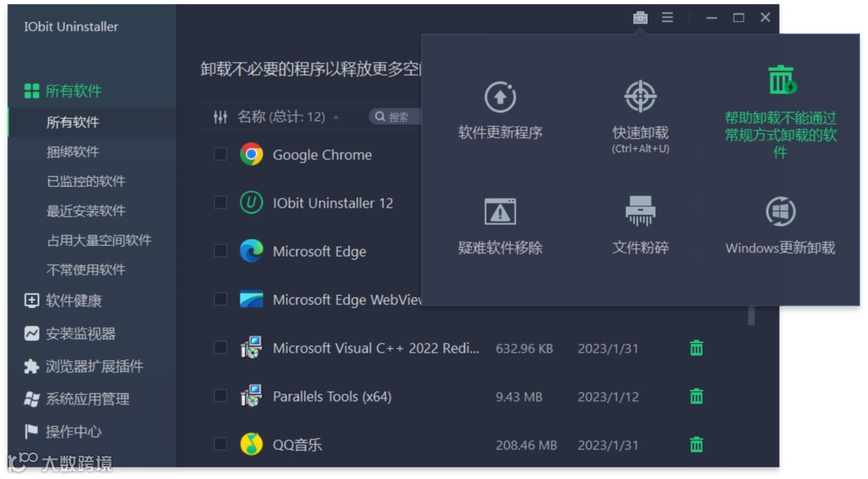
Task: Click the Microsoft Visual C++ installer icon
Action: pos(252,348)
